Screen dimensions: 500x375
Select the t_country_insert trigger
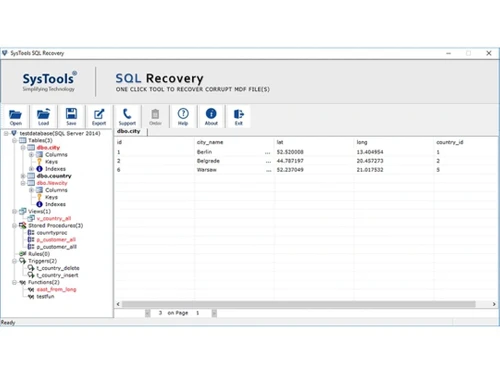coord(57,275)
